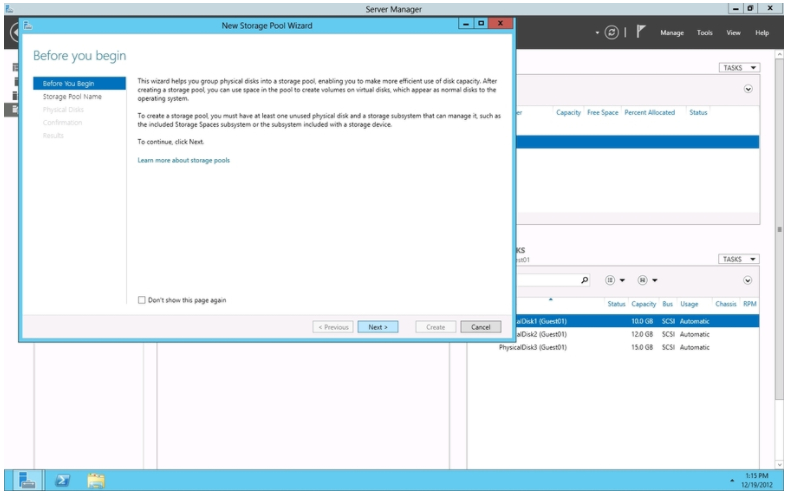Collapse the physical disks panel with the chevron
787x496 pixels.
[x=747, y=280]
